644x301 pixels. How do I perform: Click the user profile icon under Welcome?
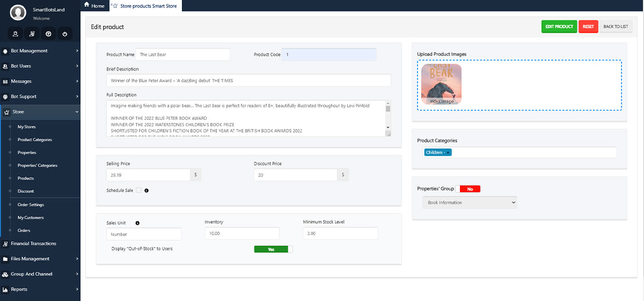(16, 34)
